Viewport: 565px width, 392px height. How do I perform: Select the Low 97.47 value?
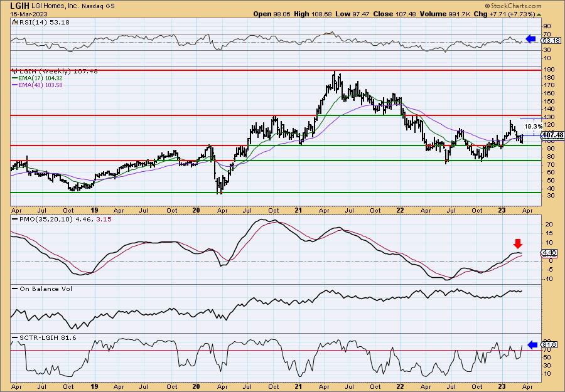(352, 14)
